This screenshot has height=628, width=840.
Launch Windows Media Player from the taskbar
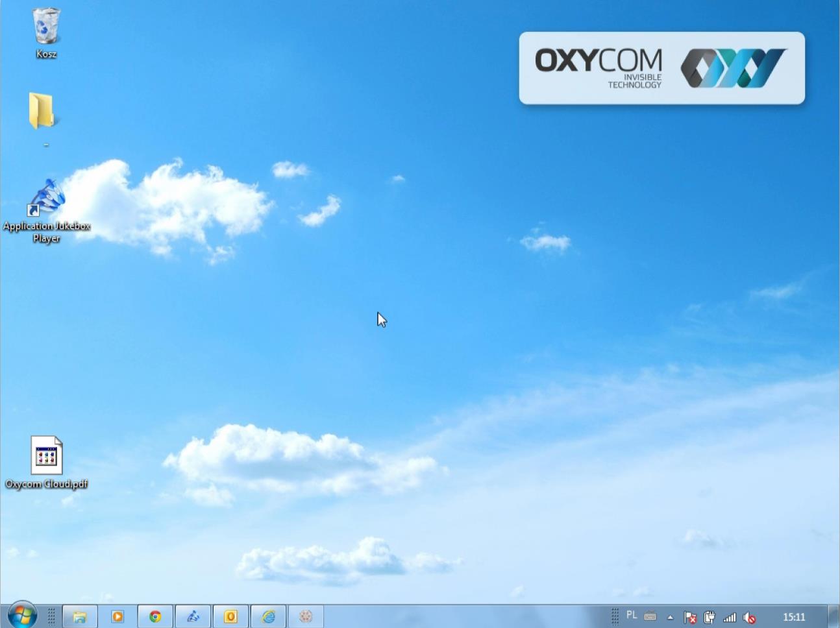pyautogui.click(x=117, y=616)
